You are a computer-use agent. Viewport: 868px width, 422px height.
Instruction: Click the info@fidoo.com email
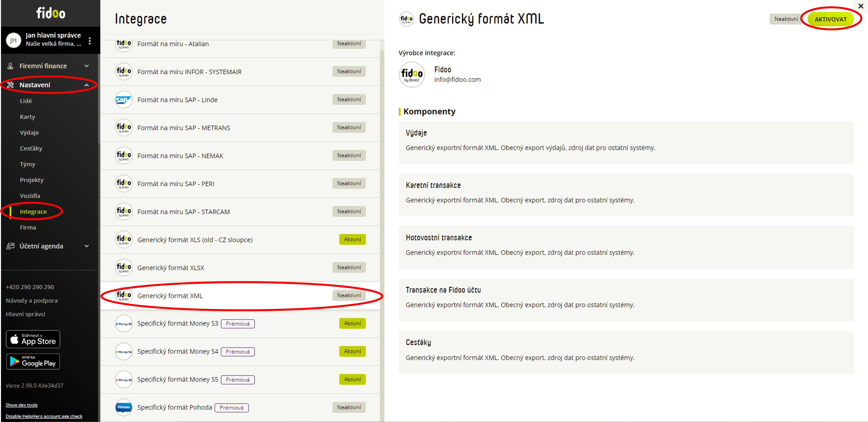coord(457,79)
